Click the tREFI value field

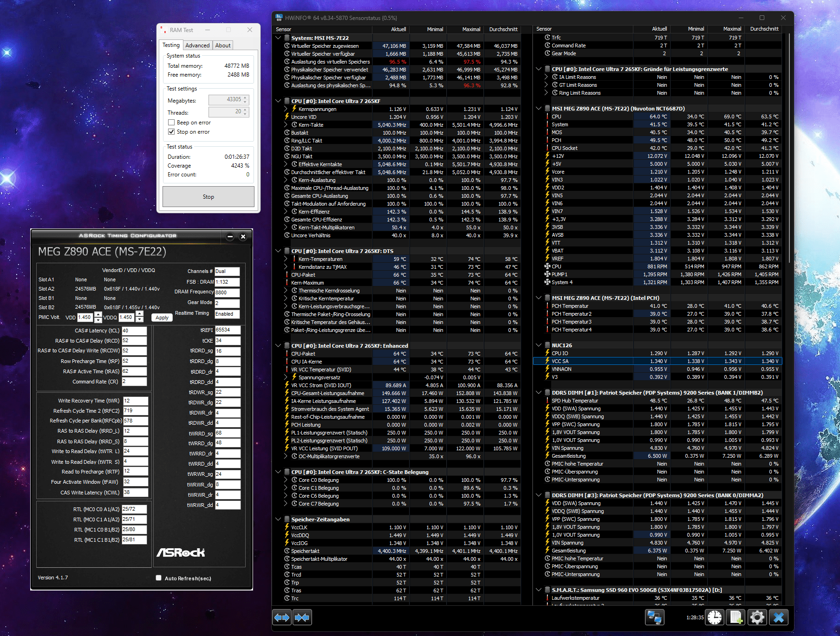click(x=228, y=330)
